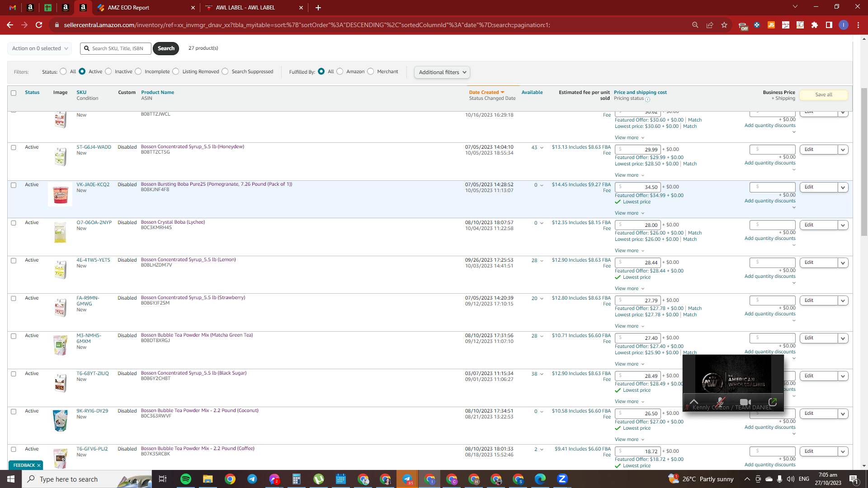Click the page vertical scrollbar
This screenshot has height=488, width=868.
(x=864, y=162)
